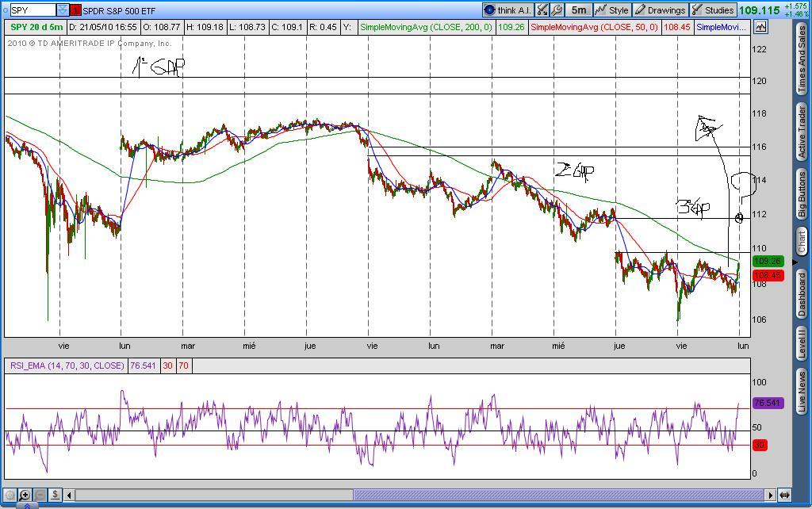812x509 pixels.
Task: Click the SPY symbol input field
Action: pyautogui.click(x=32, y=10)
